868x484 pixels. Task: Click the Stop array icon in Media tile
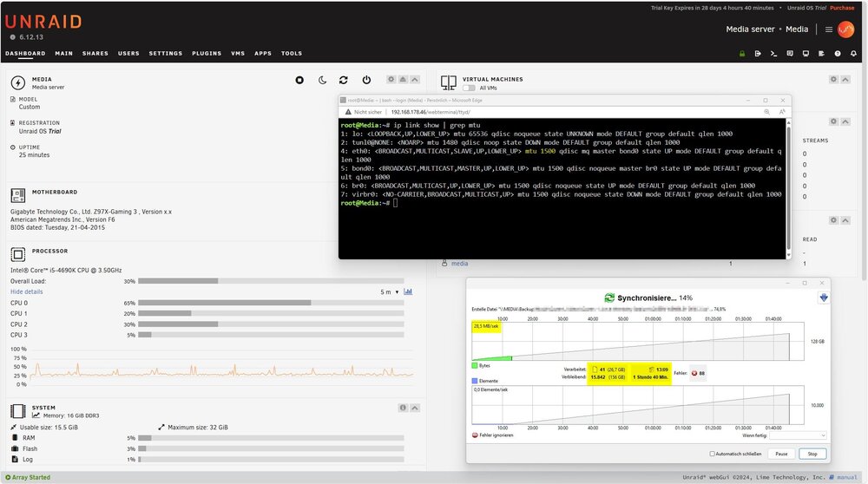coord(299,80)
